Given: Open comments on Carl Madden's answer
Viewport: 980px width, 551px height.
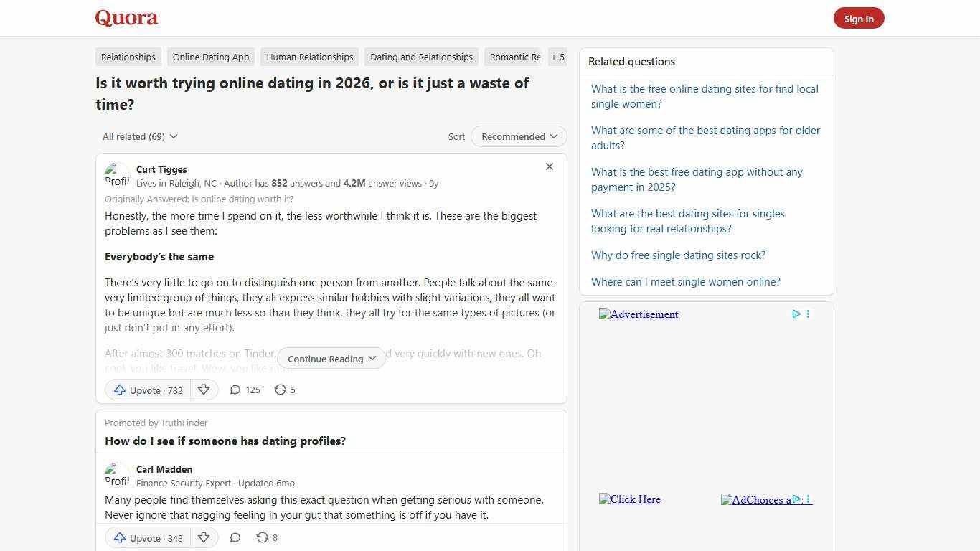Looking at the screenshot, I should [235, 537].
